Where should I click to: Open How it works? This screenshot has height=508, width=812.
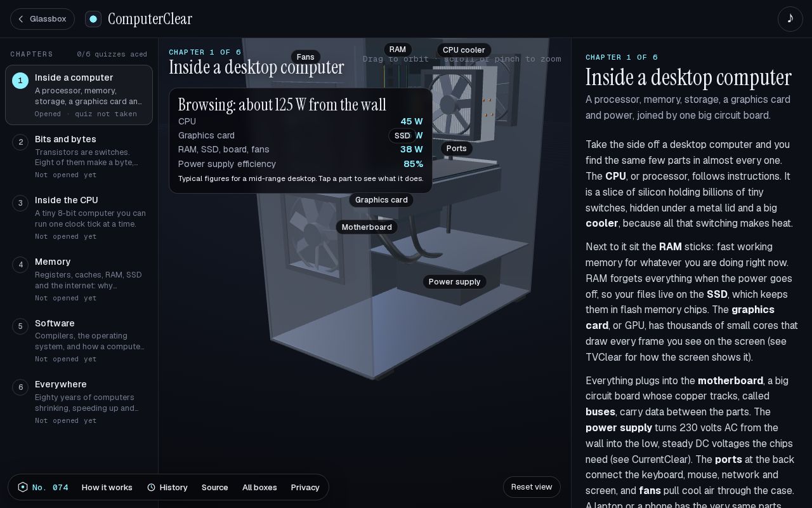click(107, 487)
